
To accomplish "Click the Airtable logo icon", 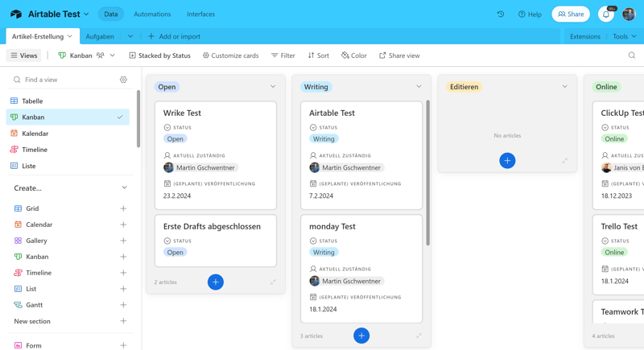I will click(16, 14).
